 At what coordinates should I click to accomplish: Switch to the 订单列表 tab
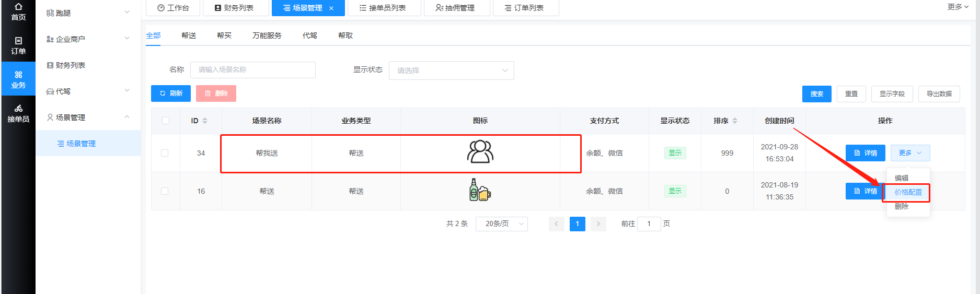[526, 8]
